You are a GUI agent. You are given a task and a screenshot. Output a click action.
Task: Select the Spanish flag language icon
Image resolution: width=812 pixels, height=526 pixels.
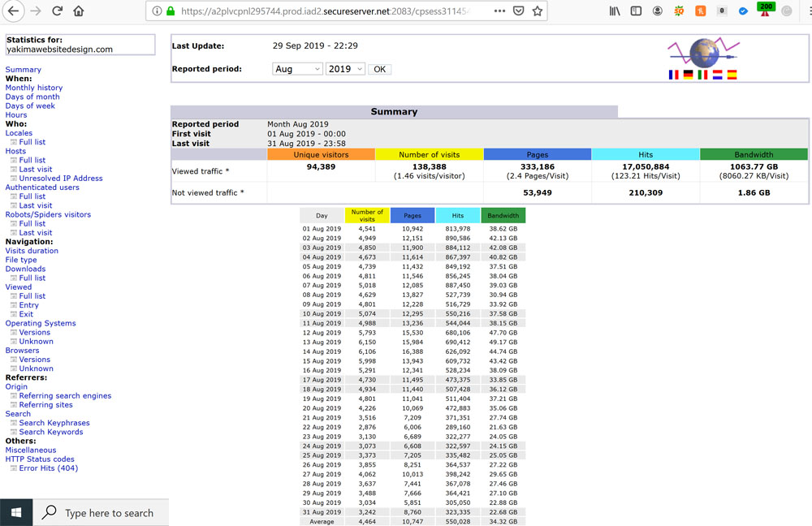[732, 75]
